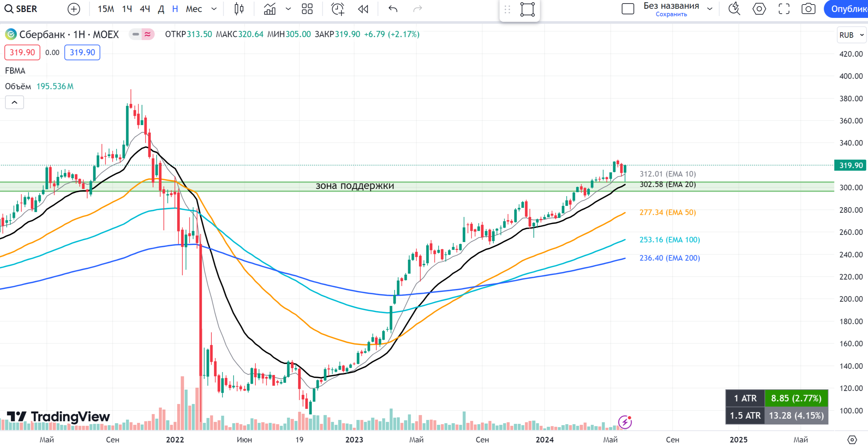Collapse the indicator legend with arrow

[14, 102]
